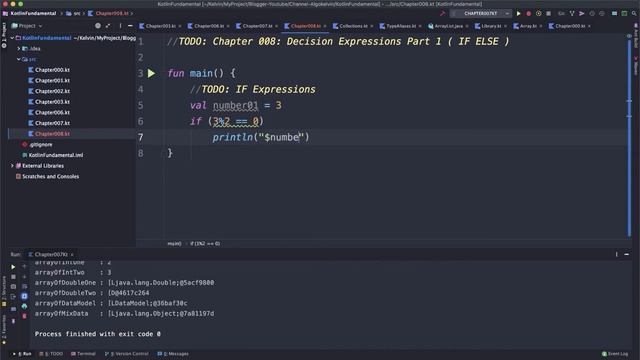Minimize Run panel with minus icon

(x=627, y=254)
